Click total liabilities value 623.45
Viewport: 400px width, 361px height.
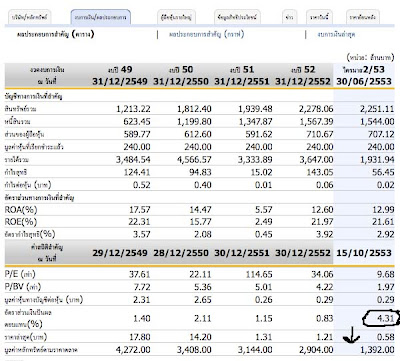137,122
